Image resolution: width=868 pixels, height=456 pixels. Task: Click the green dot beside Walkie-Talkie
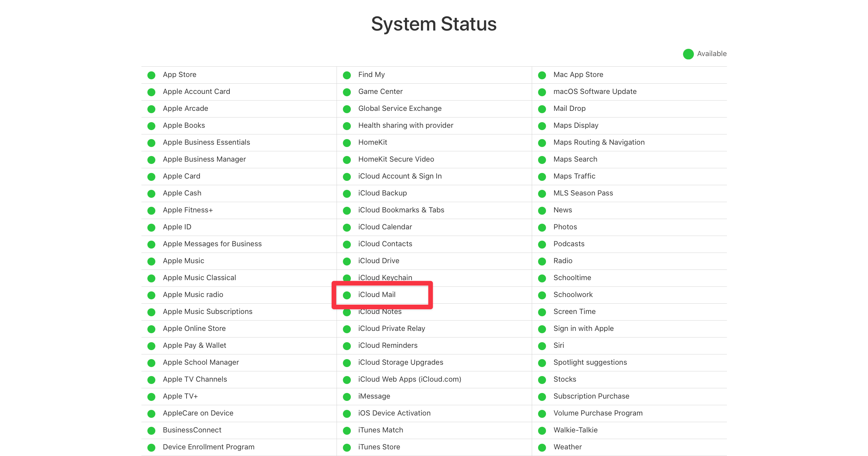542,430
